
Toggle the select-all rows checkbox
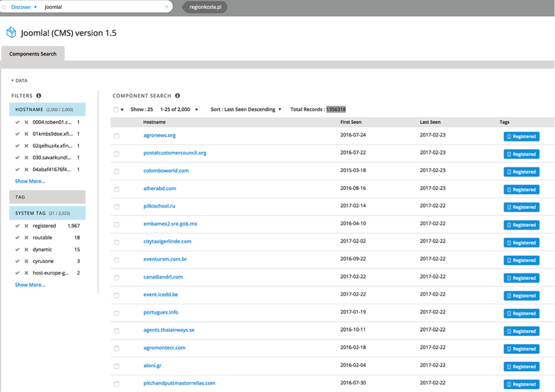coord(116,110)
